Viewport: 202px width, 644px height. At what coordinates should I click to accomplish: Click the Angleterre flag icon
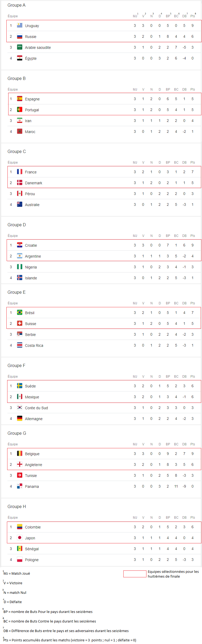20,464
